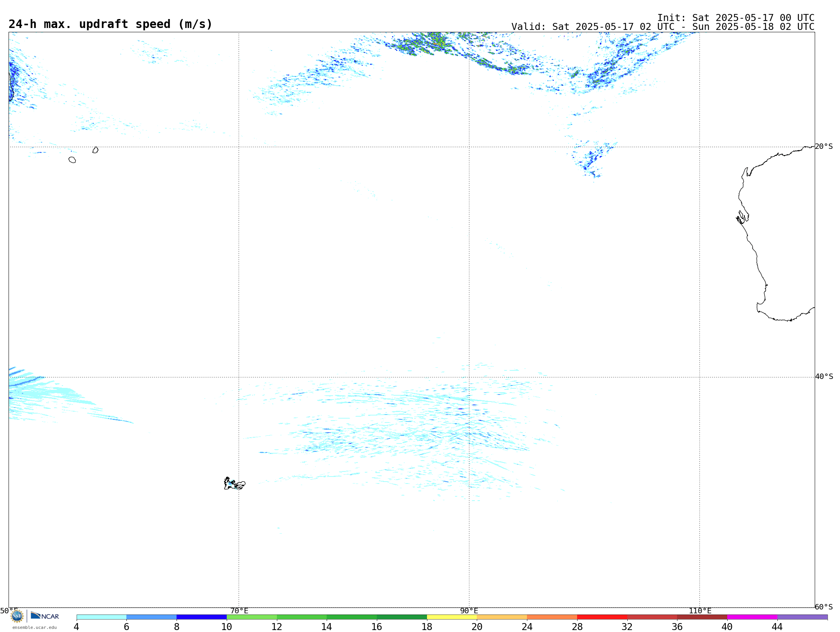
Task: Open the ensemble.ucar.edu text link
Action: click(35, 627)
